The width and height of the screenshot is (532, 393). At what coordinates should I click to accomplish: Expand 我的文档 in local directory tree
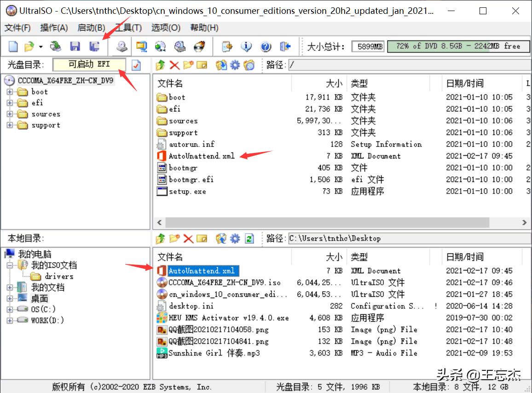(9, 287)
